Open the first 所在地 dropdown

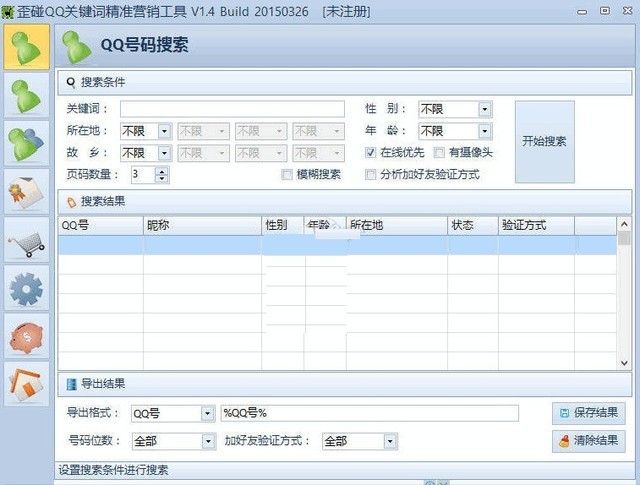[x=164, y=131]
